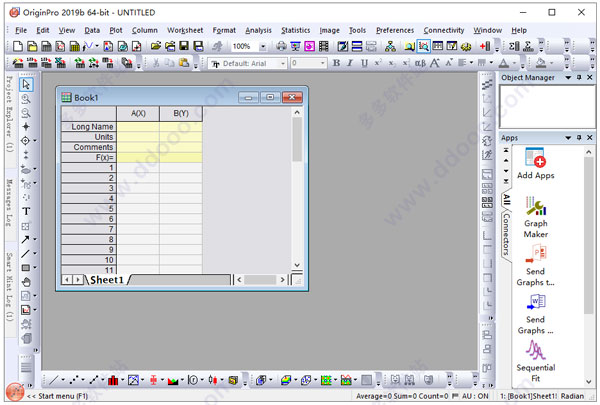
Task: Click the fill color paint bucket
Action: [540, 63]
